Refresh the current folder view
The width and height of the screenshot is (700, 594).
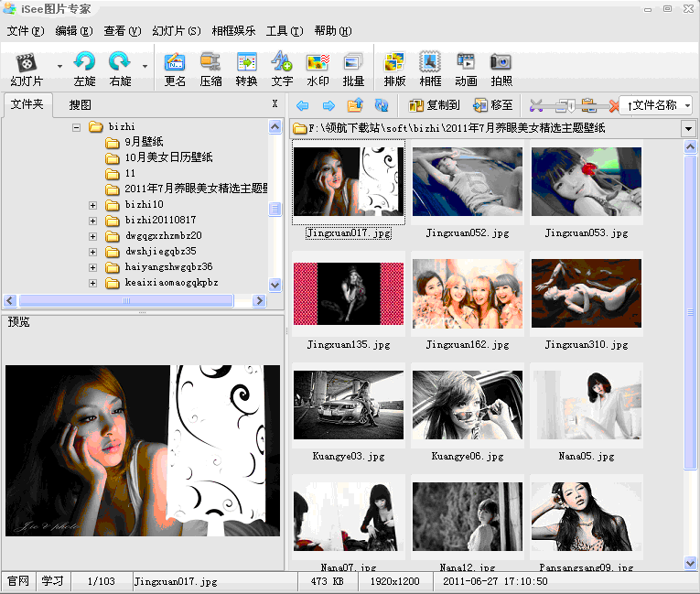pyautogui.click(x=382, y=105)
